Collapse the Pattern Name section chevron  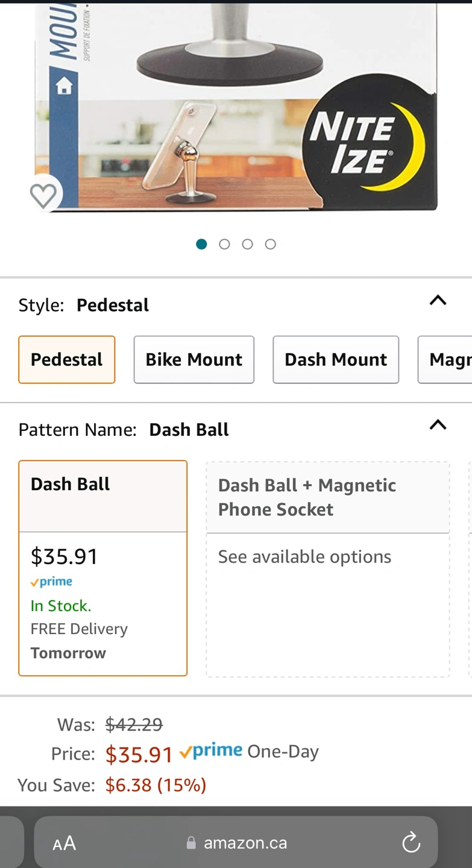[438, 425]
